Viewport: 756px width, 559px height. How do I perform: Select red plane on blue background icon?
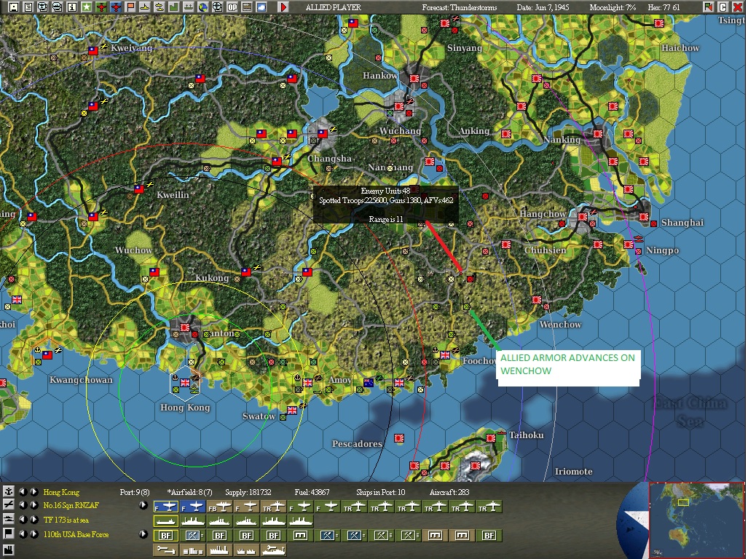click(116, 7)
